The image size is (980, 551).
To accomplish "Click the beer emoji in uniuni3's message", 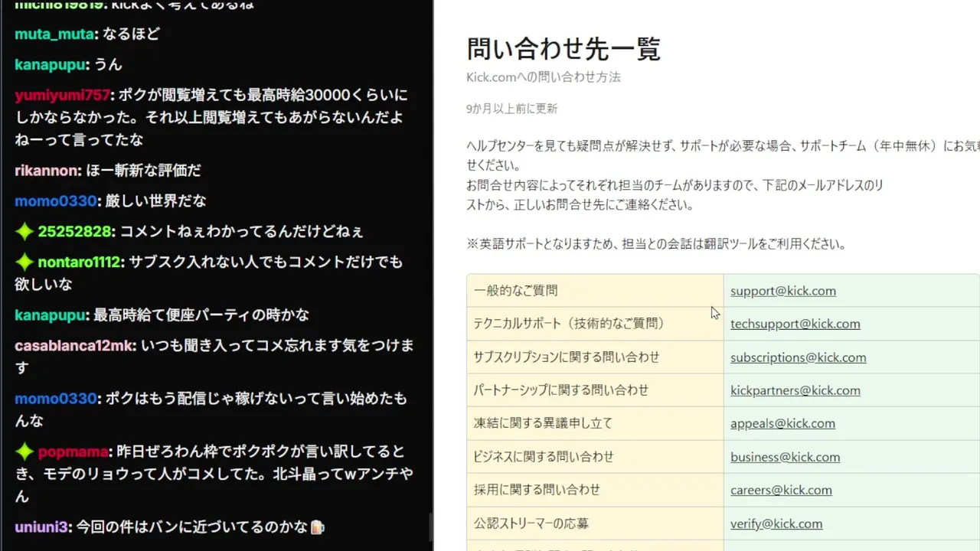I will coord(317,527).
